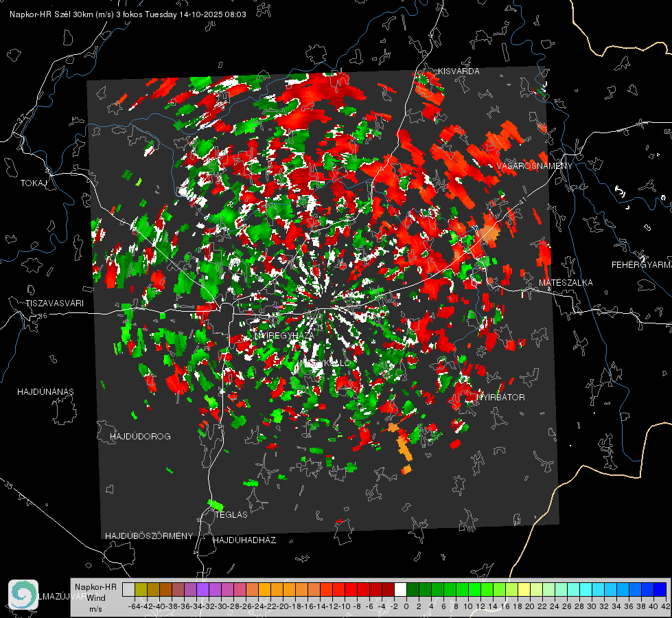The image size is (672, 618).
Task: Click the swirl weather logo icon
Action: coord(23,595)
